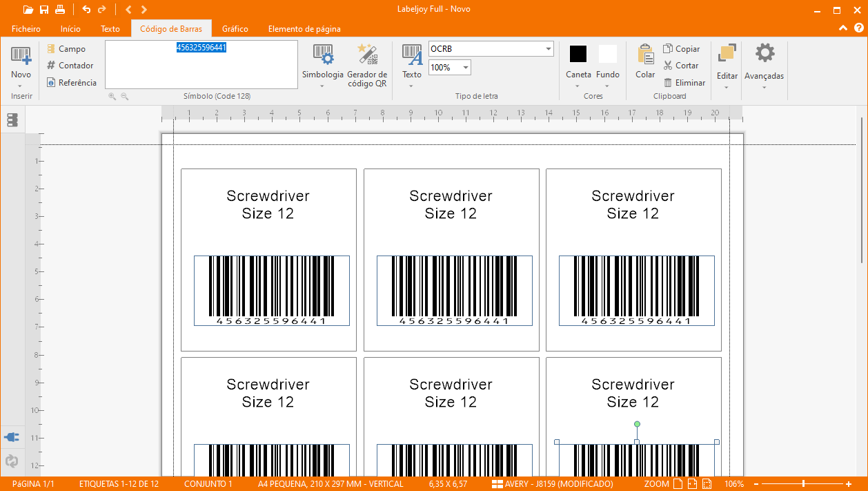Save the document with the floppy icon
This screenshot has width=868, height=491.
[44, 10]
